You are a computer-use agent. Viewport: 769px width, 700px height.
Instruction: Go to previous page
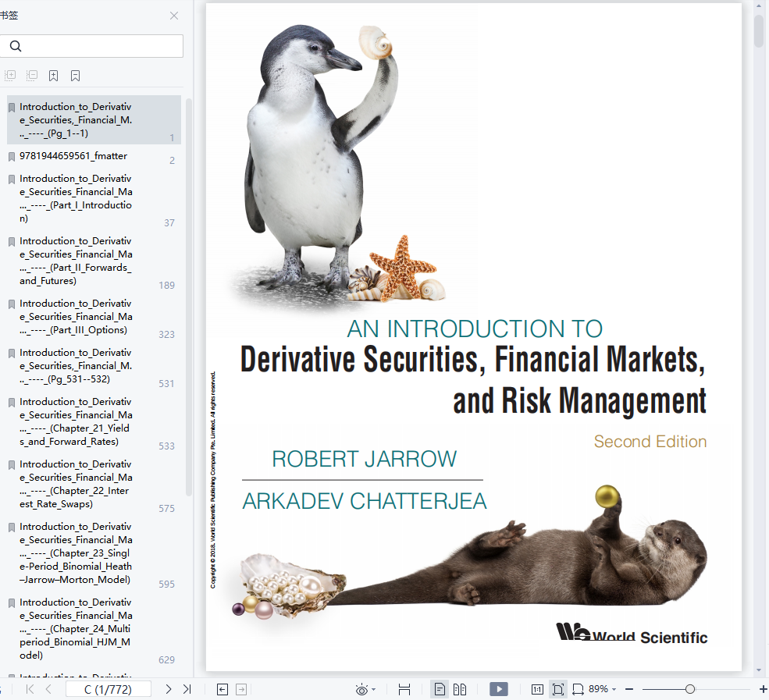point(48,689)
